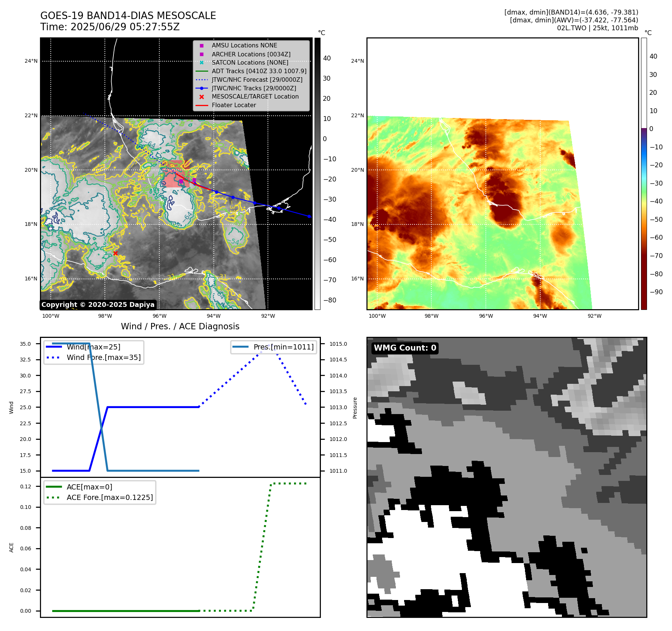Click the ACE axis label

coord(12,547)
